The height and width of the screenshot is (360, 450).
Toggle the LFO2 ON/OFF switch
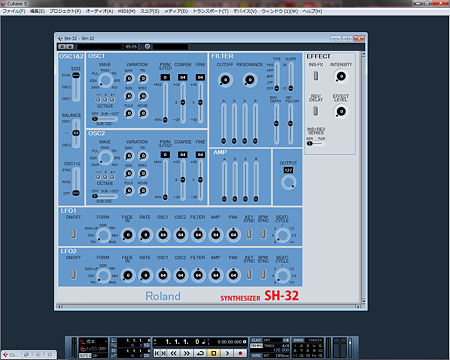click(x=74, y=274)
